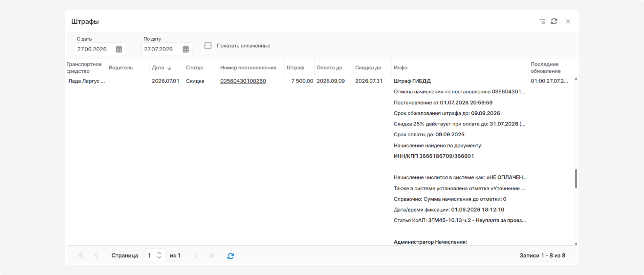Open calendar for С даты field
This screenshot has height=275, width=644.
tap(119, 49)
